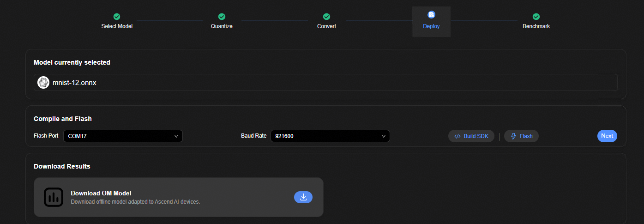Image resolution: width=644 pixels, height=224 pixels.
Task: Click the mnist-12.onnx model name field
Action: click(x=323, y=83)
